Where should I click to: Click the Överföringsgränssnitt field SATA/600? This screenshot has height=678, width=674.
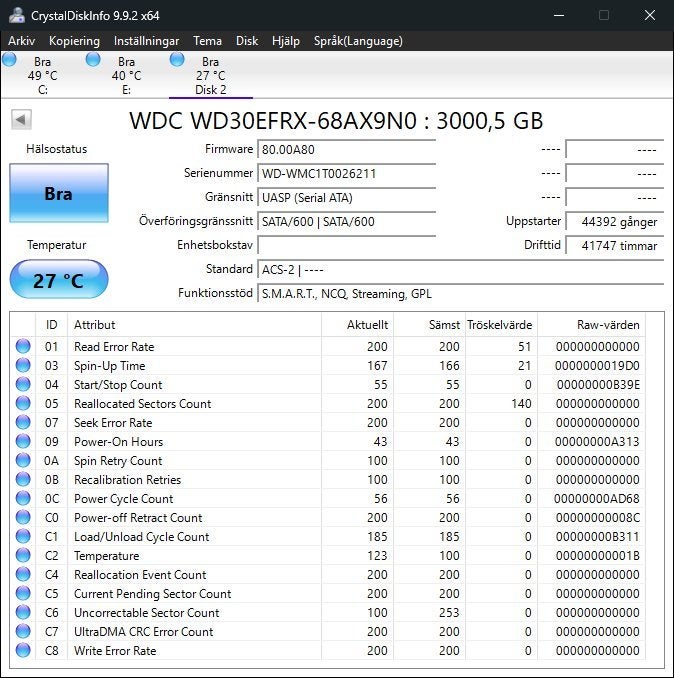click(346, 221)
